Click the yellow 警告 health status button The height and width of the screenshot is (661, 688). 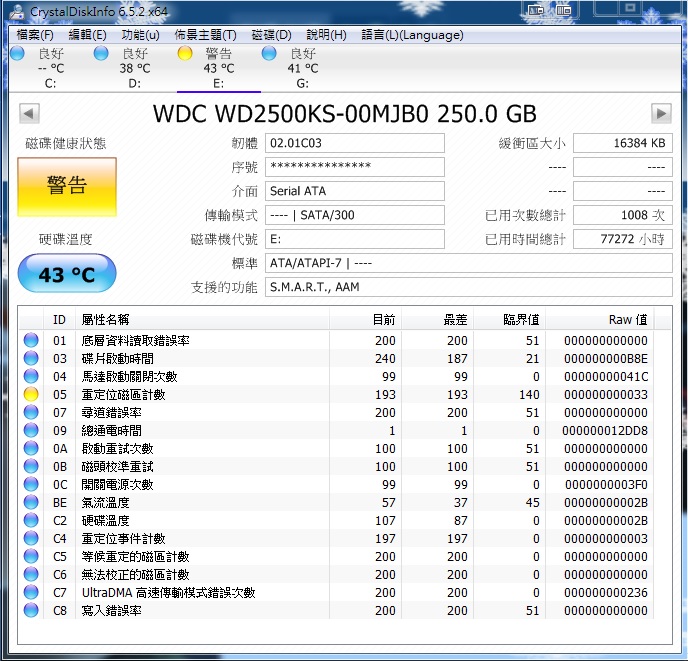(x=67, y=187)
